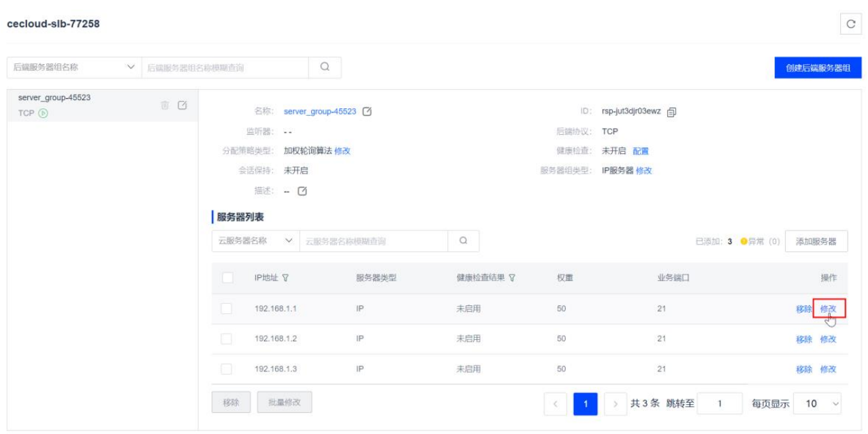Modify server 192.168.1.1
Image resolution: width=868 pixels, height=434 pixels.
click(x=829, y=309)
